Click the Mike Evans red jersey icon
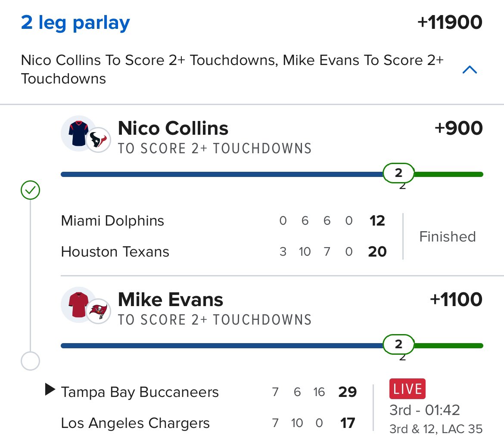This screenshot has height=443, width=504. 78,304
